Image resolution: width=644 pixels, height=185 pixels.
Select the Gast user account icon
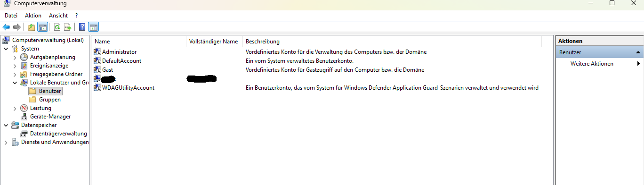coord(97,70)
